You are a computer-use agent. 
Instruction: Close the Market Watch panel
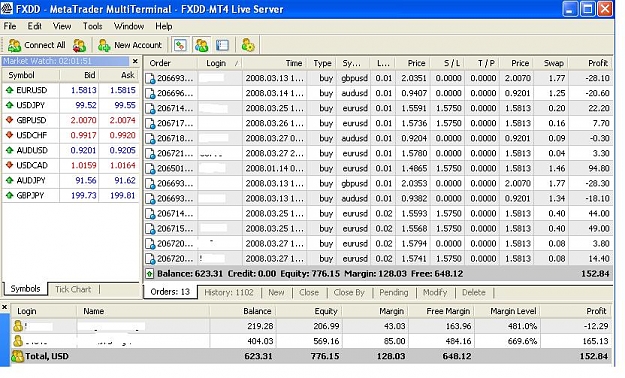(135, 61)
